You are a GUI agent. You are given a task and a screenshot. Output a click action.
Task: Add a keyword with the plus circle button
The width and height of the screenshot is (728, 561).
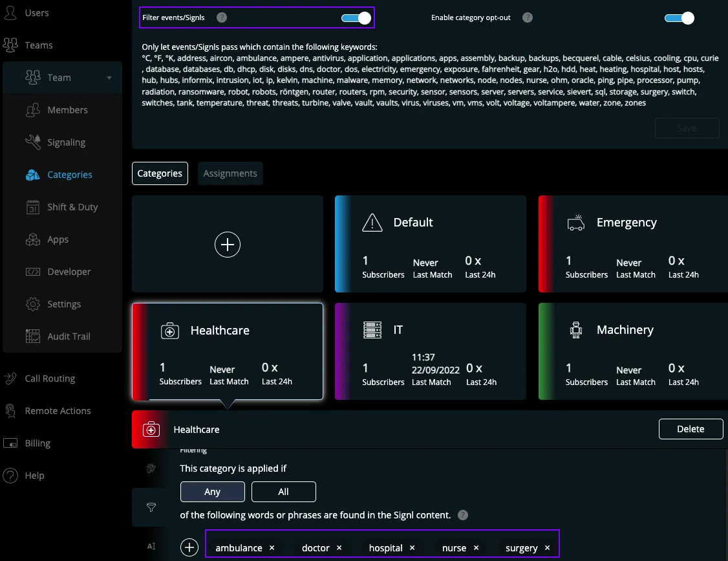[x=189, y=547]
